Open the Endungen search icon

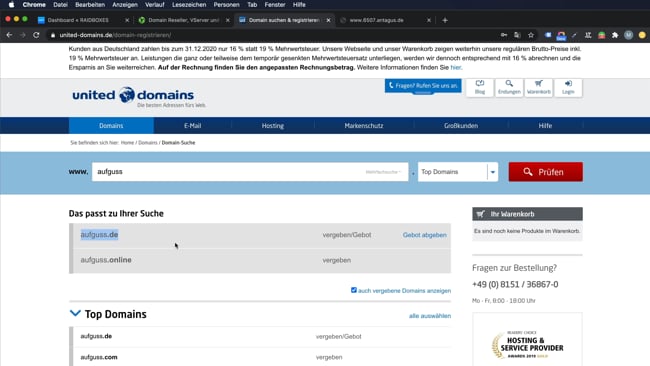pos(509,87)
